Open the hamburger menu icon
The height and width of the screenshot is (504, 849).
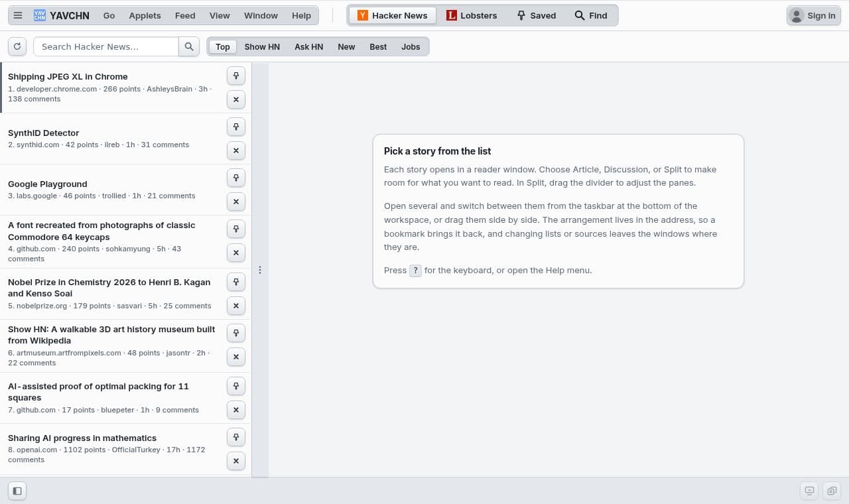coord(18,15)
